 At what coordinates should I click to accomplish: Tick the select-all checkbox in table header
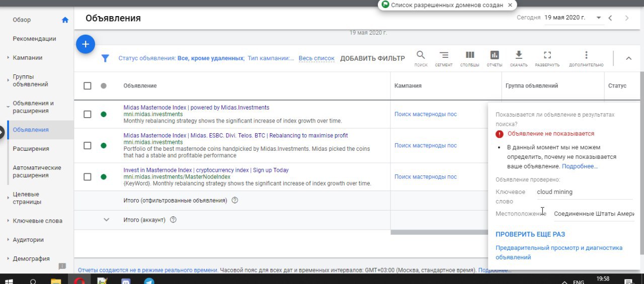click(x=88, y=86)
